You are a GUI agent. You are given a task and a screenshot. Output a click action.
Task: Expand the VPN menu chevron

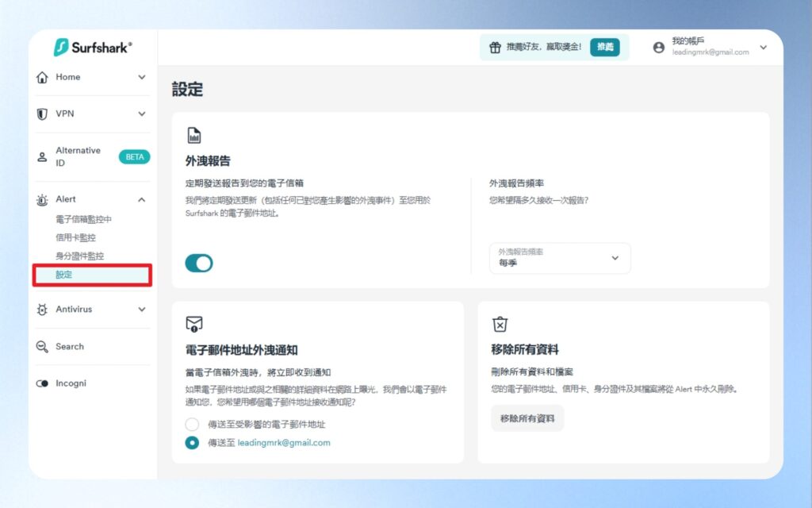coord(142,114)
